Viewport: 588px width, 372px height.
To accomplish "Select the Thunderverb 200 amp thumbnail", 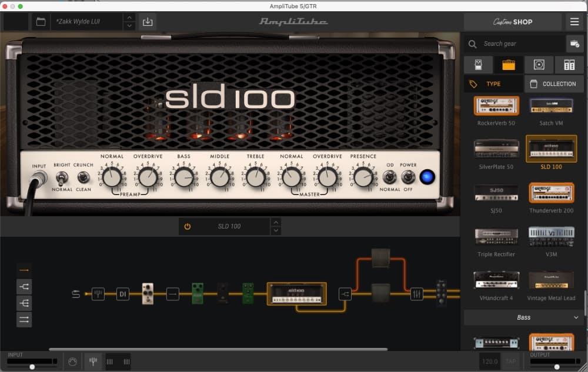I will (551, 193).
